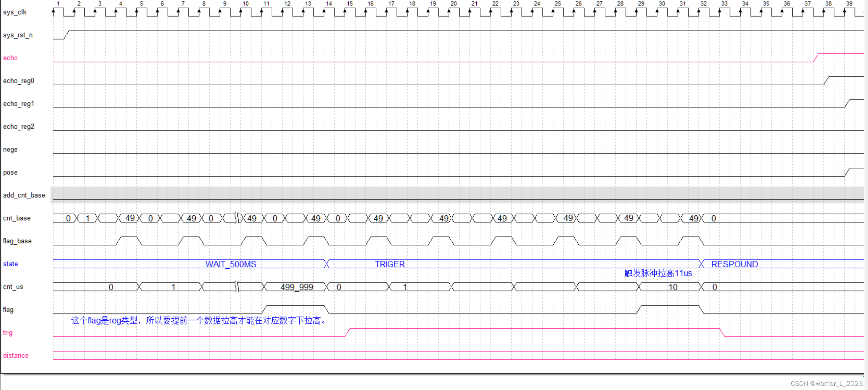Viewport: 868px width, 390px height.
Task: Click the WAIT_500MS state segment
Action: coord(231,264)
